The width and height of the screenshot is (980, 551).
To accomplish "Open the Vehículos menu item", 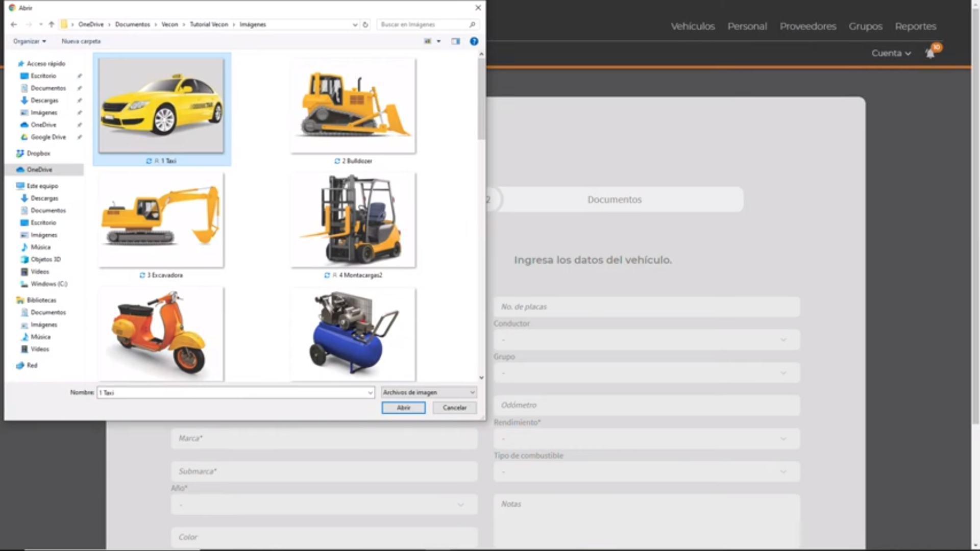I will pyautogui.click(x=692, y=27).
